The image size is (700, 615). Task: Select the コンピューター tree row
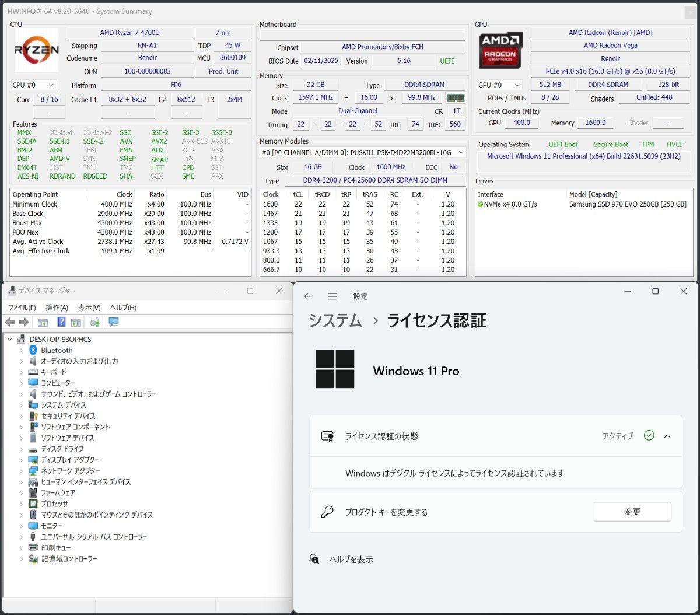pyautogui.click(x=58, y=383)
